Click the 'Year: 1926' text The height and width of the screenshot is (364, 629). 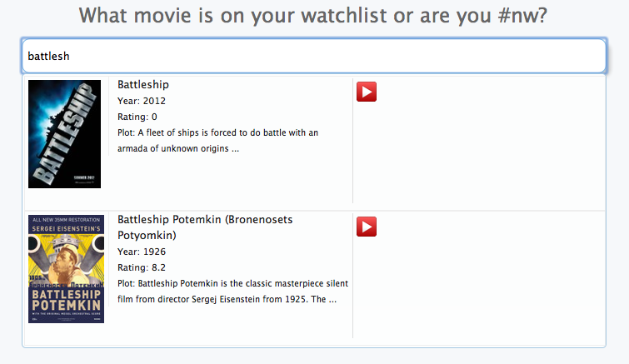[142, 252]
